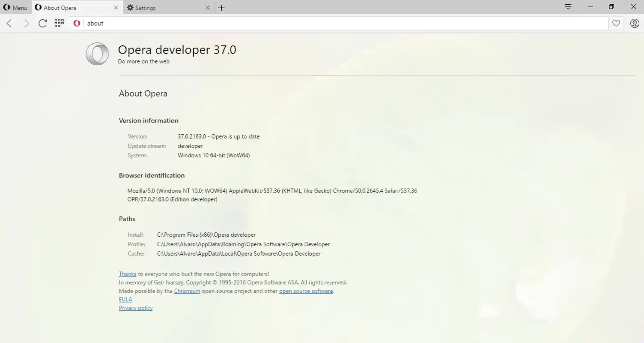The image size is (644, 343).
Task: Click the Mozilla/5.0 user agent string
Action: (x=272, y=191)
